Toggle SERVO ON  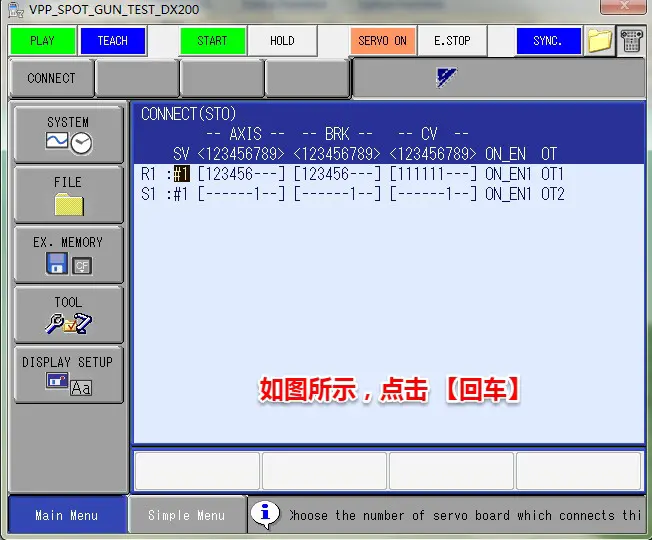coord(382,41)
